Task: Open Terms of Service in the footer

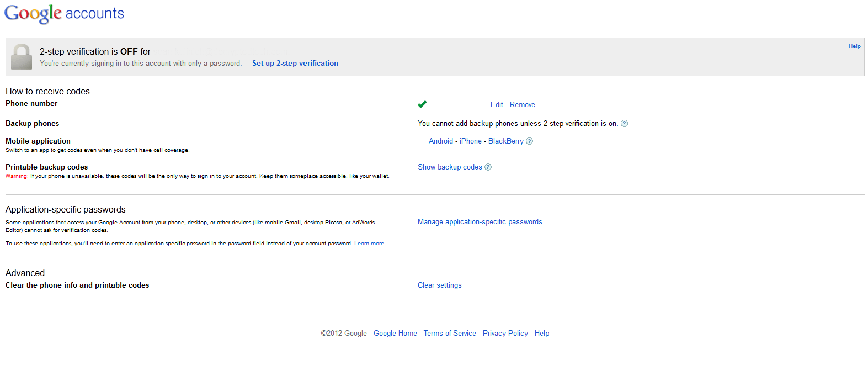Action: (x=450, y=334)
